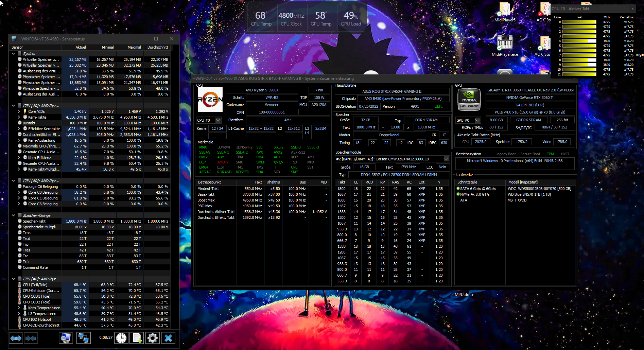Click the chip icon beside Speicher-Timings
Screen dimensions: 644x350
[20, 215]
